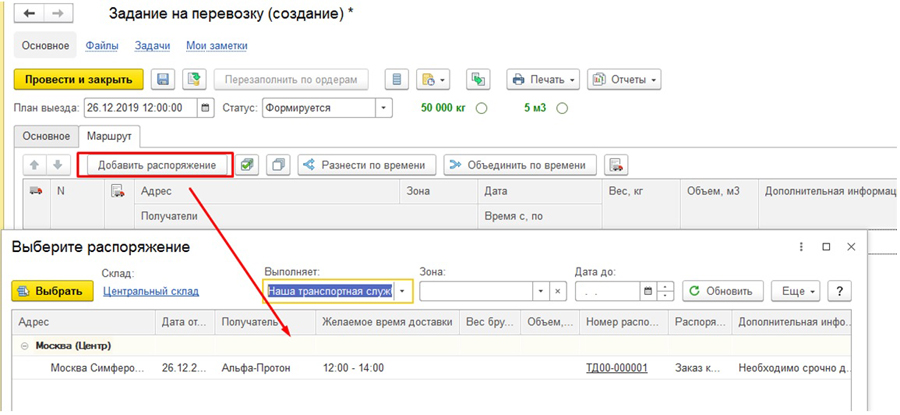This screenshot has height=415, width=900.
Task: Click the clear button in Зона field
Action: coord(559,291)
